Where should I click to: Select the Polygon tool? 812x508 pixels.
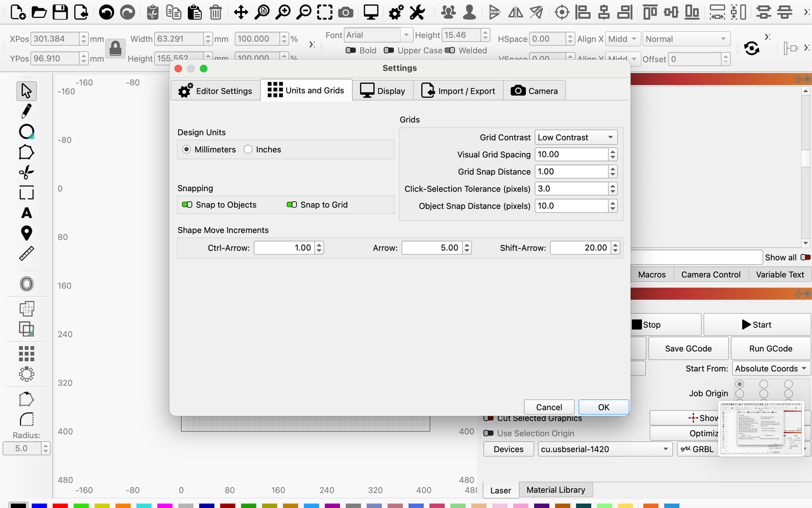[26, 152]
